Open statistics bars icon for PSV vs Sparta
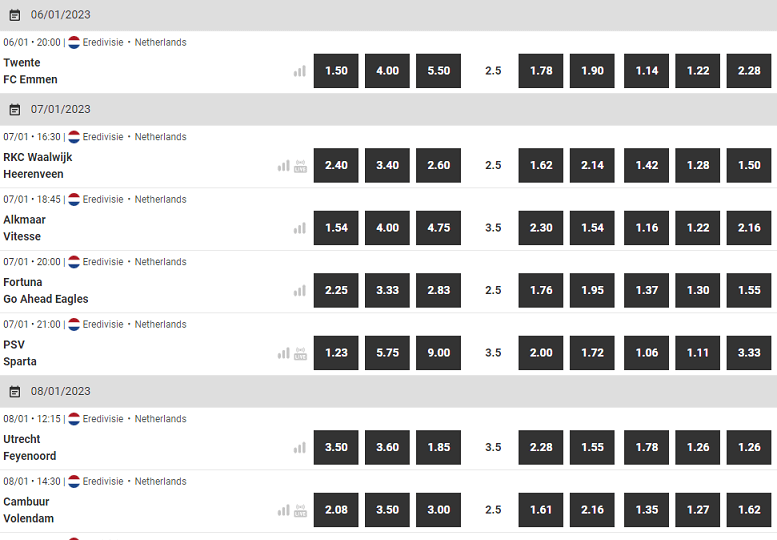The width and height of the screenshot is (777, 540). (x=283, y=353)
